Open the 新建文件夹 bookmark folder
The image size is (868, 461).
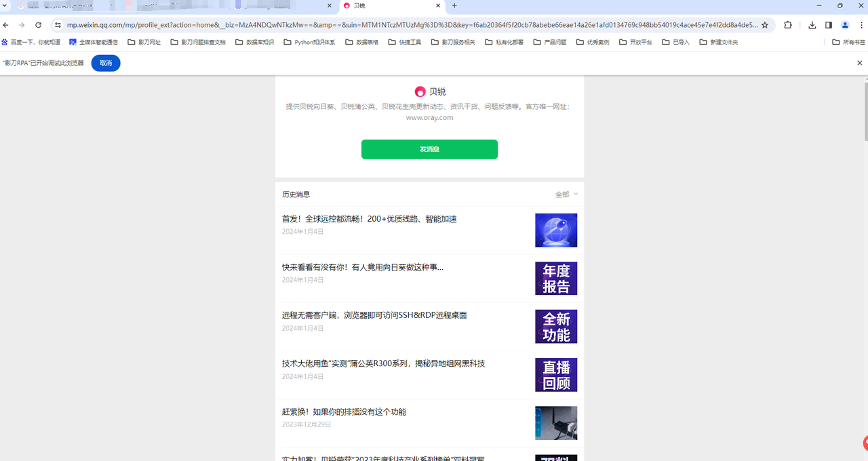coord(718,42)
